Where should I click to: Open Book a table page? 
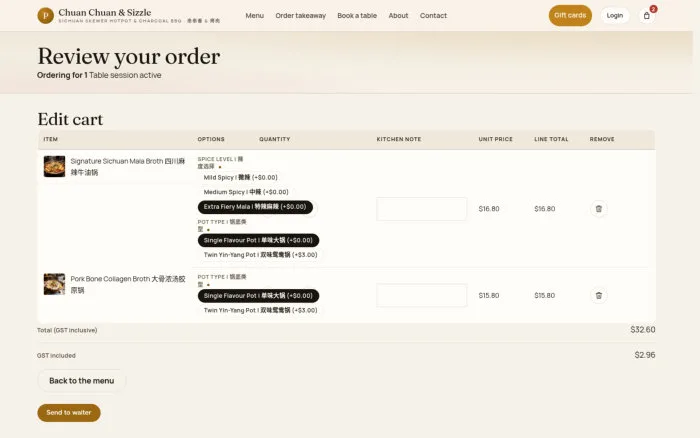[357, 16]
